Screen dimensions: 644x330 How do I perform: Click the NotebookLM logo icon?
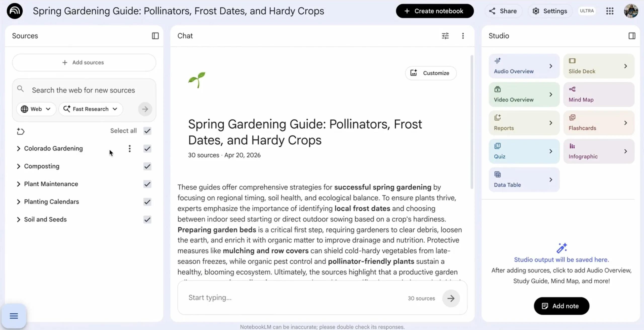[15, 11]
